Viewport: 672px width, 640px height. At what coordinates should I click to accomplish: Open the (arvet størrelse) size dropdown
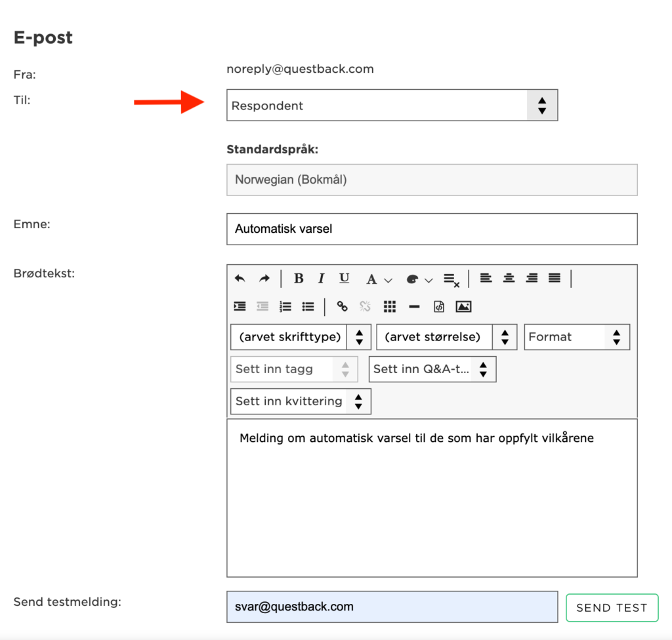[x=446, y=337]
